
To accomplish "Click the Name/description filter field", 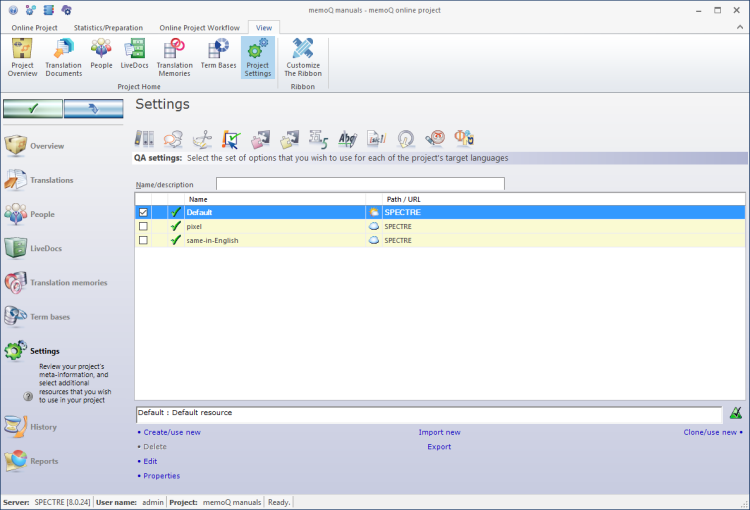I will tap(360, 184).
